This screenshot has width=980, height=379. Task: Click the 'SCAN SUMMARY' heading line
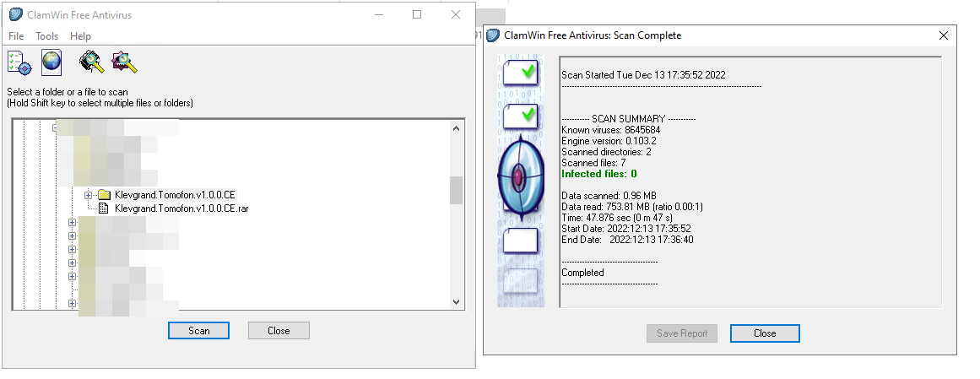pos(628,119)
